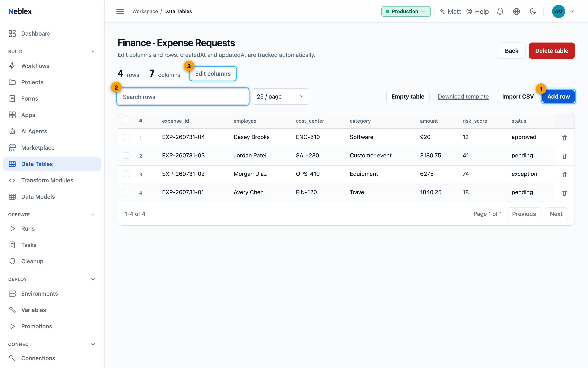
Task: Navigate to Marketplace
Action: click(52, 147)
